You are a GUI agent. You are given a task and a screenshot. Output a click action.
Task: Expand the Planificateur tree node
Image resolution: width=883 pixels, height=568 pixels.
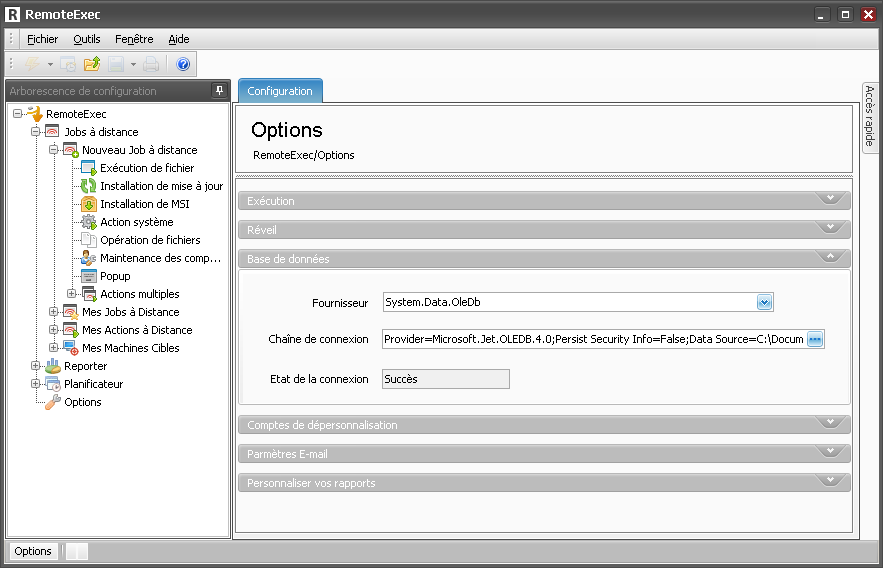click(35, 384)
